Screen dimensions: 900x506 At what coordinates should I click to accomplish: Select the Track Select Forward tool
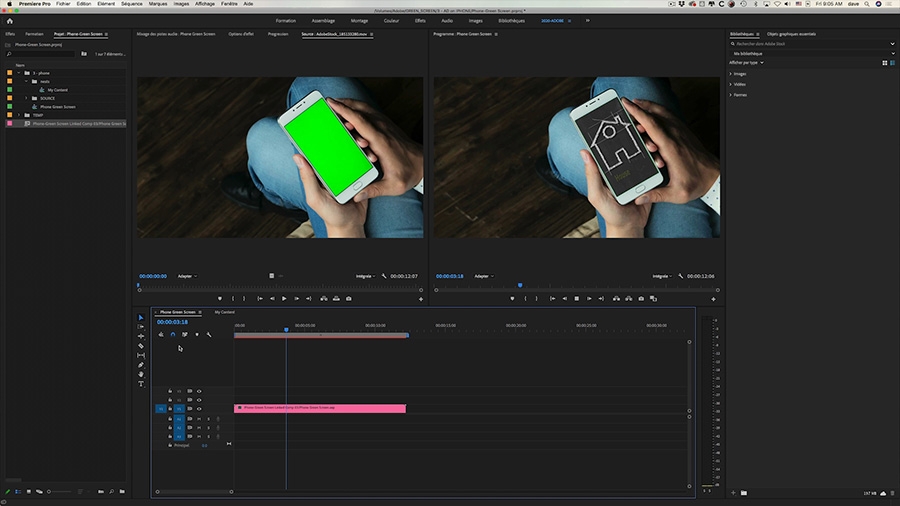141,326
